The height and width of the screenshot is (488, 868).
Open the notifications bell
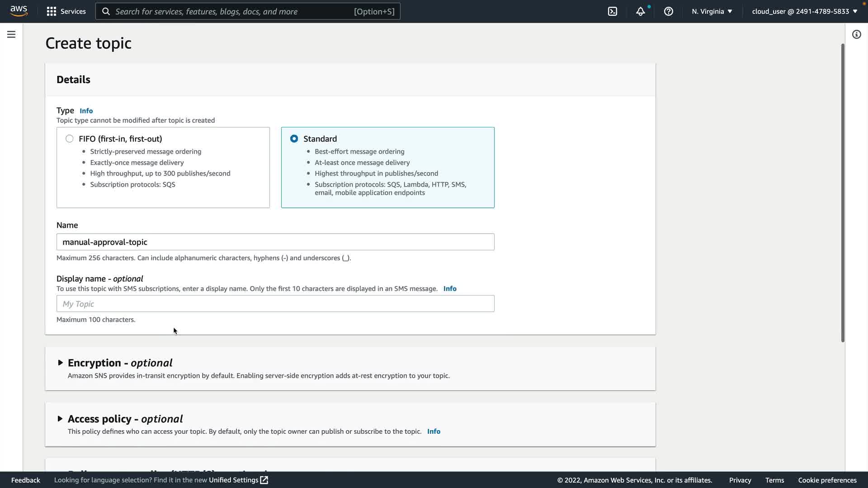point(640,11)
